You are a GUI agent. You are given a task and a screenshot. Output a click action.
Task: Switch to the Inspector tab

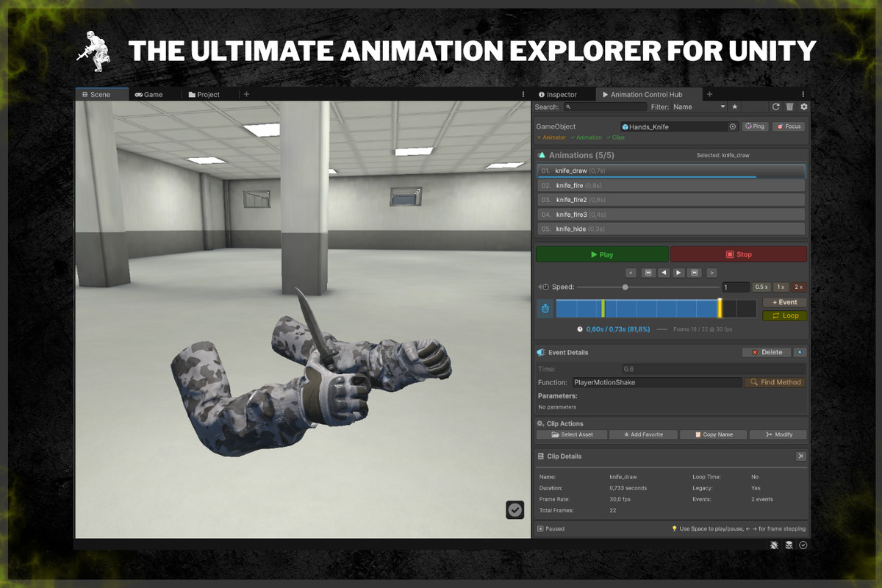558,94
